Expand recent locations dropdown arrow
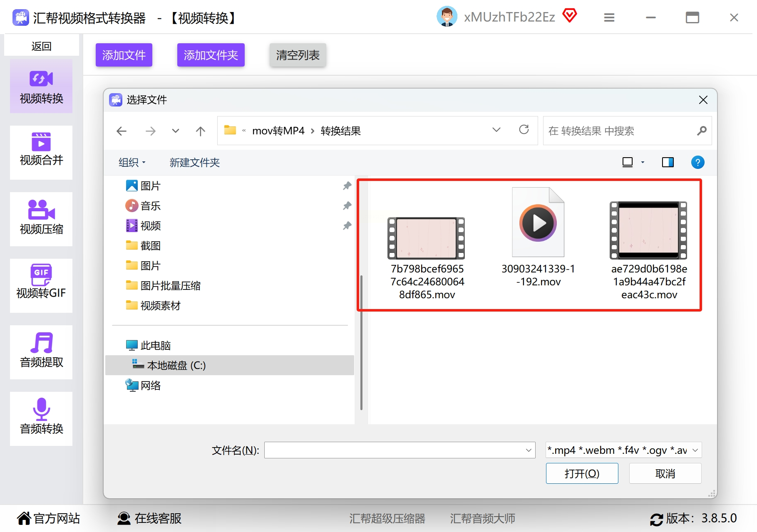The width and height of the screenshot is (757, 532). (176, 131)
